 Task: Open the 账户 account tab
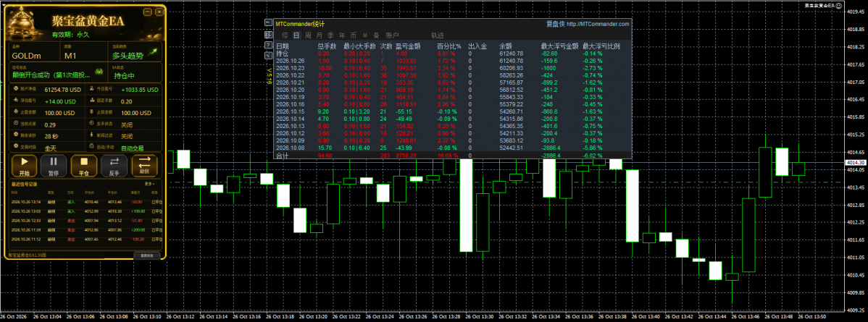[392, 35]
